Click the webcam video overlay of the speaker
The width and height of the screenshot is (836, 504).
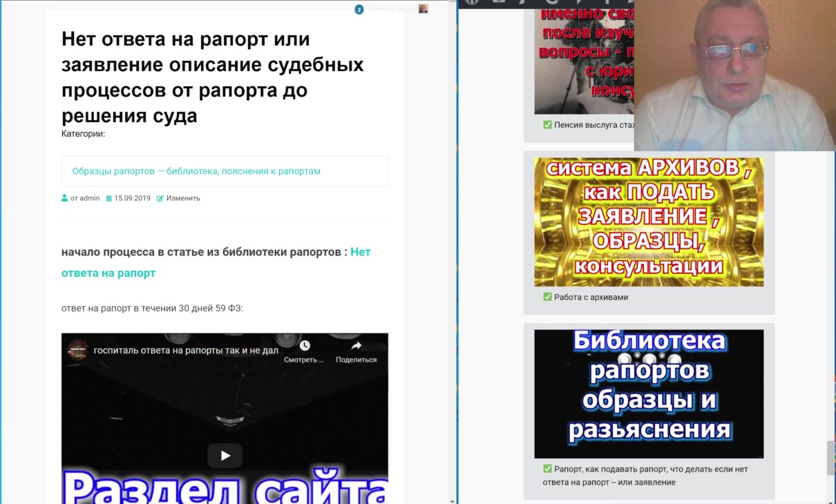pyautogui.click(x=734, y=75)
